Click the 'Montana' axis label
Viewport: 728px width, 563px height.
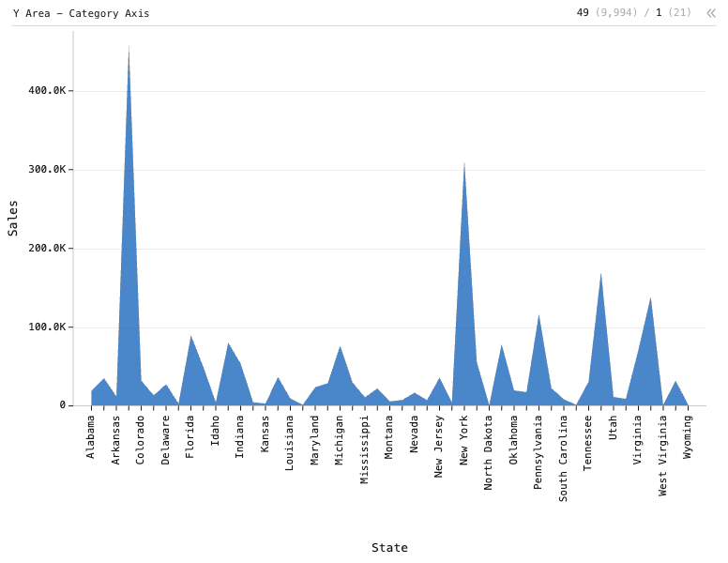pyautogui.click(x=388, y=437)
